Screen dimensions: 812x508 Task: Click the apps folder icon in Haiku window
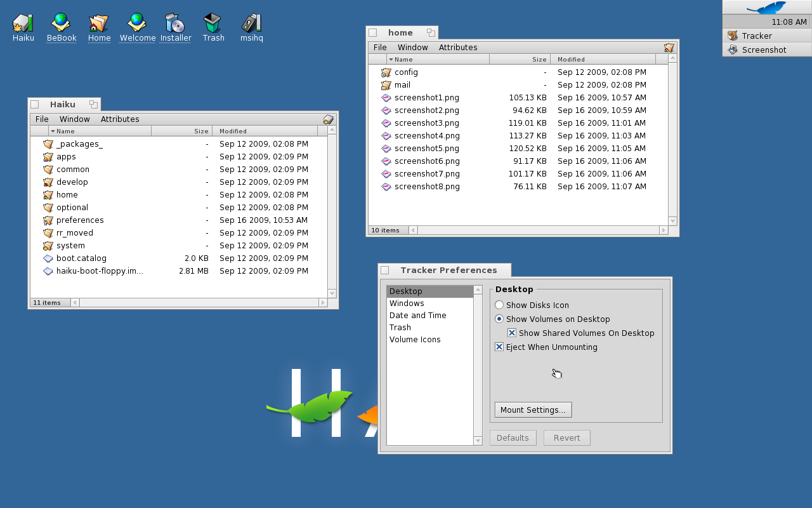click(x=48, y=157)
